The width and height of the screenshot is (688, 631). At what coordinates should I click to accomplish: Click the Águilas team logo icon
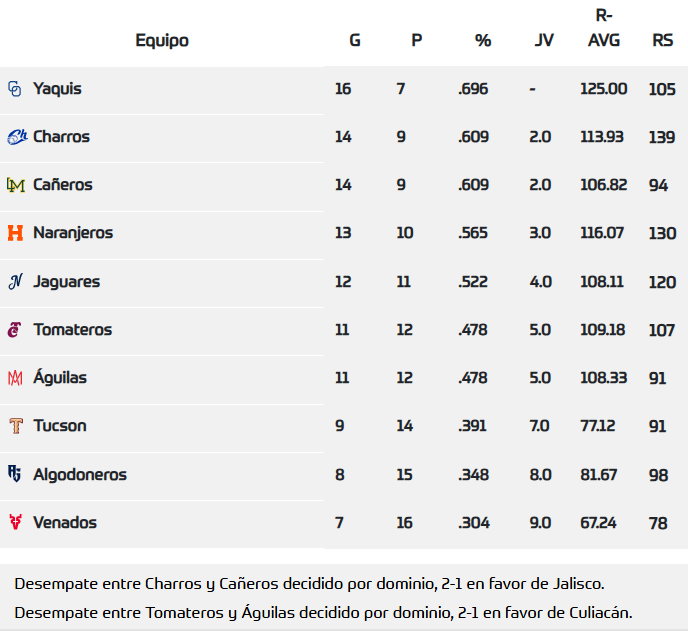click(15, 378)
